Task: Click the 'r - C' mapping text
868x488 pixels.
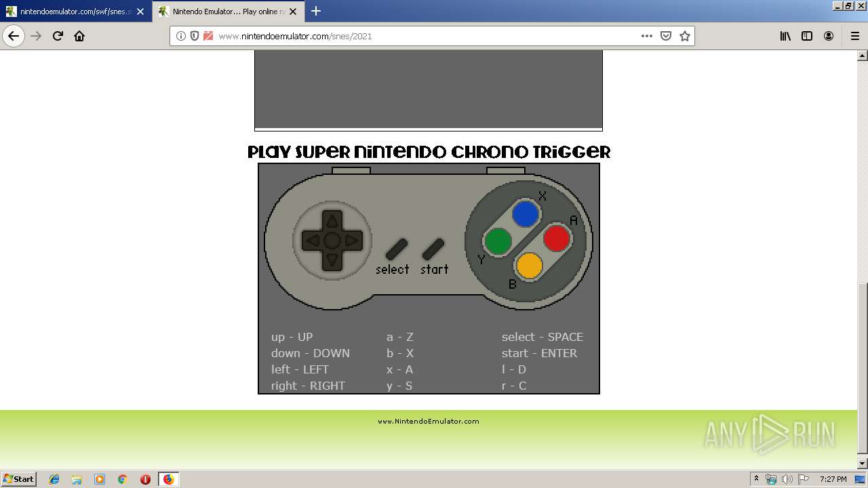Action: 514,386
